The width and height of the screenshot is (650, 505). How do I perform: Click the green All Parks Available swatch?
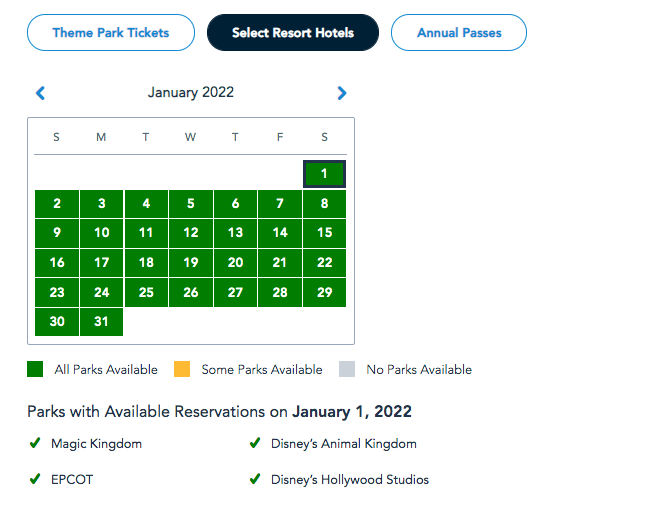pyautogui.click(x=36, y=369)
